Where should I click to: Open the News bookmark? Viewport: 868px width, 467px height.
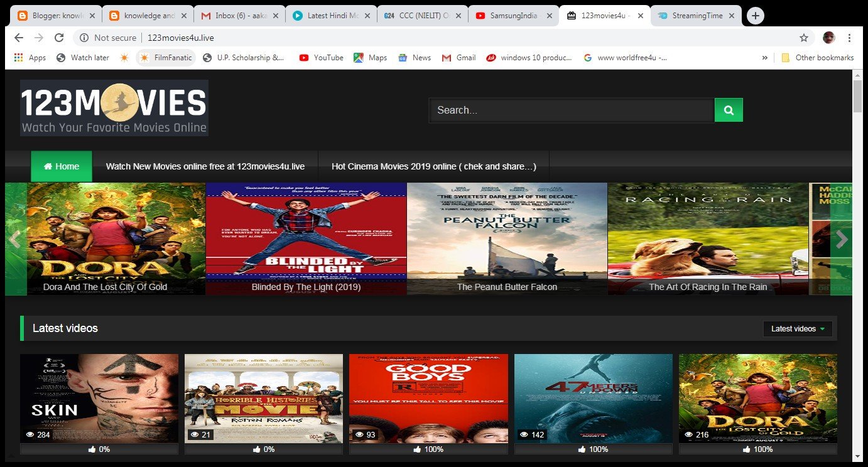click(415, 57)
